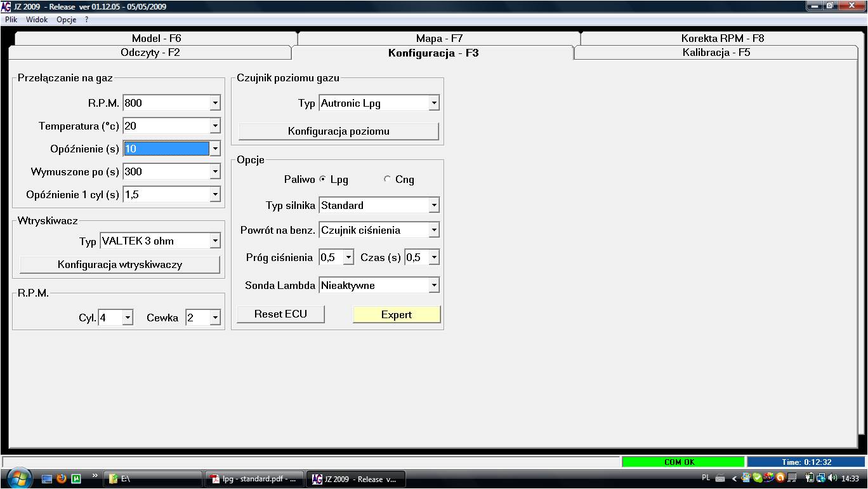Click the Konfiguracja poziomu button
The width and height of the screenshot is (868, 489).
click(339, 131)
